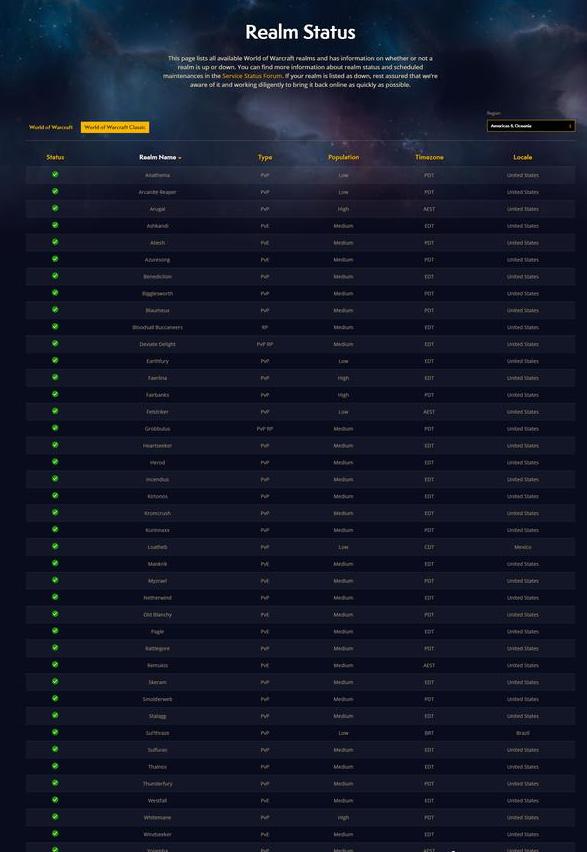Select the World of Warcraft Classic tab
This screenshot has width=587, height=852.
(x=115, y=127)
